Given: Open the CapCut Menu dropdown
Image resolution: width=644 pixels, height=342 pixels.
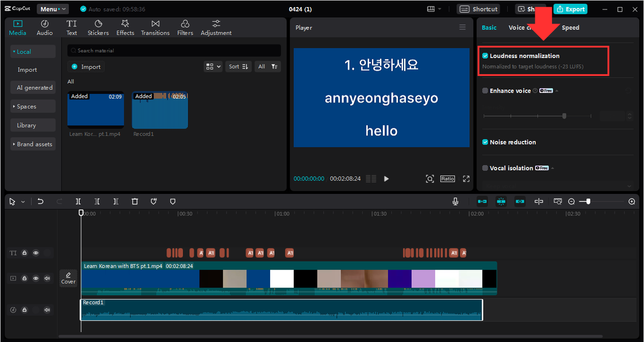Looking at the screenshot, I should point(52,9).
